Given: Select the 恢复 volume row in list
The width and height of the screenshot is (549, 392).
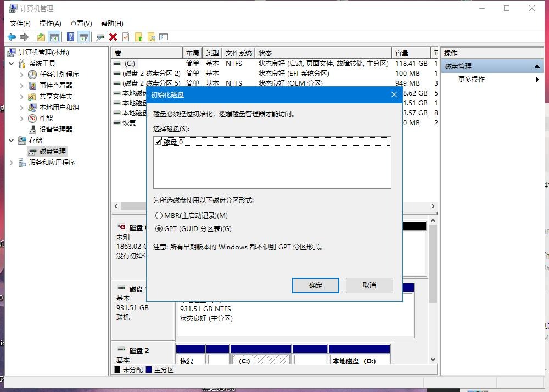Looking at the screenshot, I should click(129, 123).
